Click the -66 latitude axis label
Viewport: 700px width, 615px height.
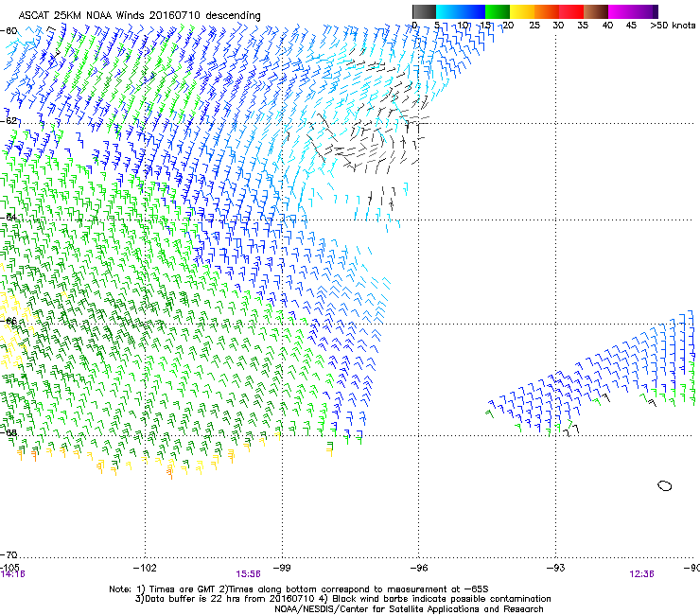pos(9,321)
